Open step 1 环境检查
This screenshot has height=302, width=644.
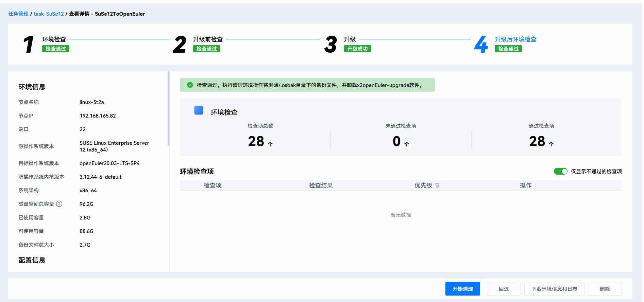54,39
